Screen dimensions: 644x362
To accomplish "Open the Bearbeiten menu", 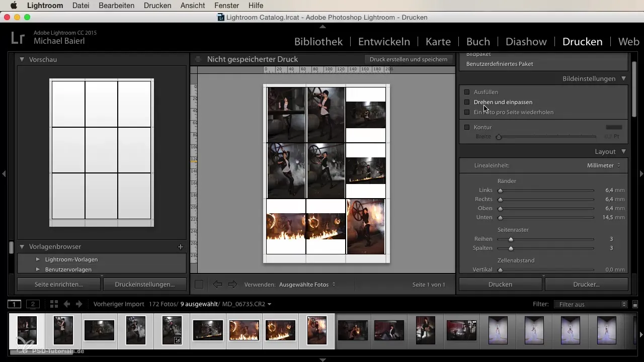I will (117, 6).
